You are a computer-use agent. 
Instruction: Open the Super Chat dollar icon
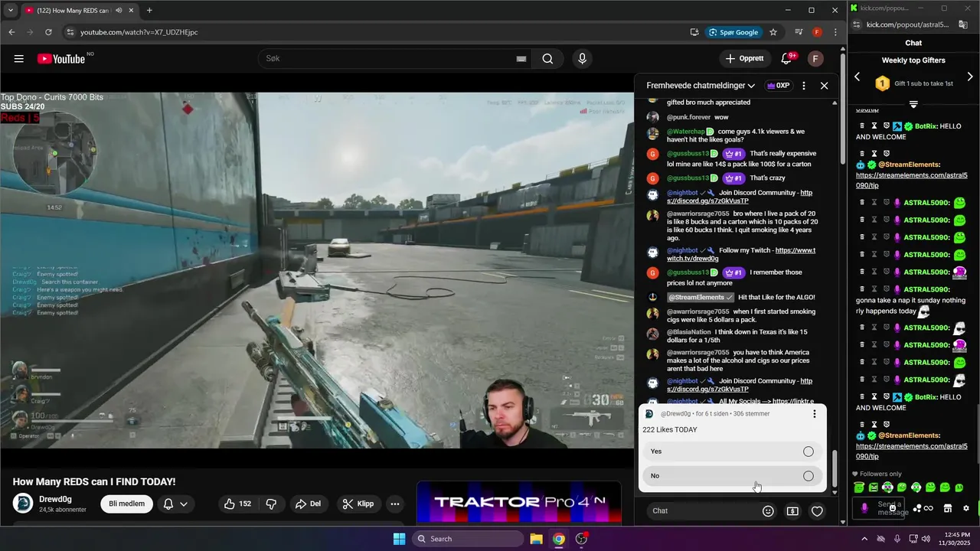[792, 511]
